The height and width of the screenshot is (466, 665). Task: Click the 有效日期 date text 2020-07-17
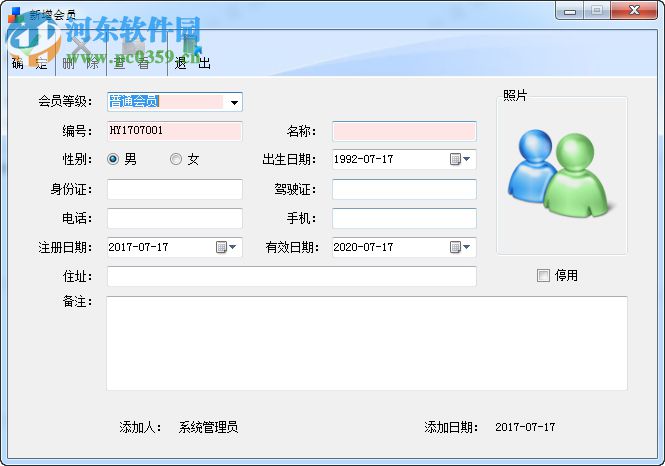tap(363, 247)
